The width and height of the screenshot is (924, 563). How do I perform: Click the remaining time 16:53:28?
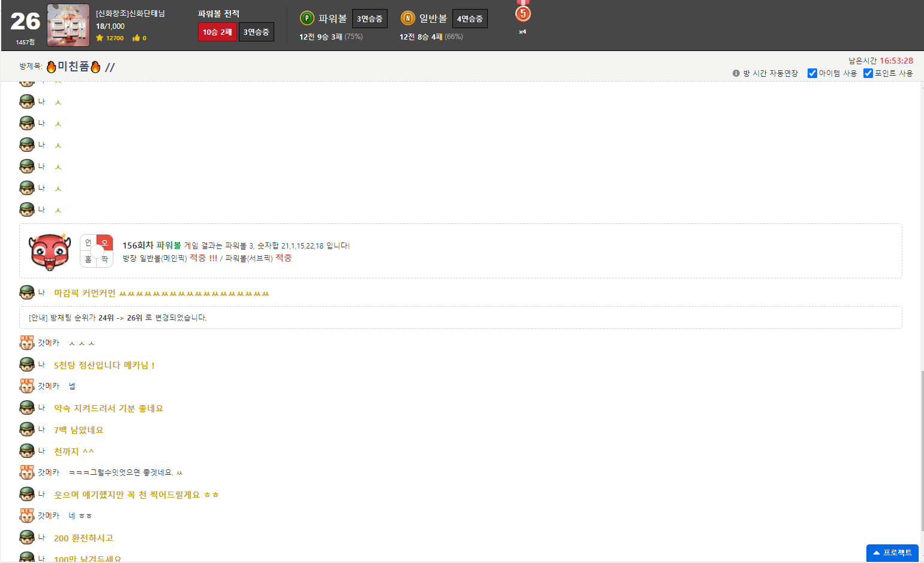point(896,61)
